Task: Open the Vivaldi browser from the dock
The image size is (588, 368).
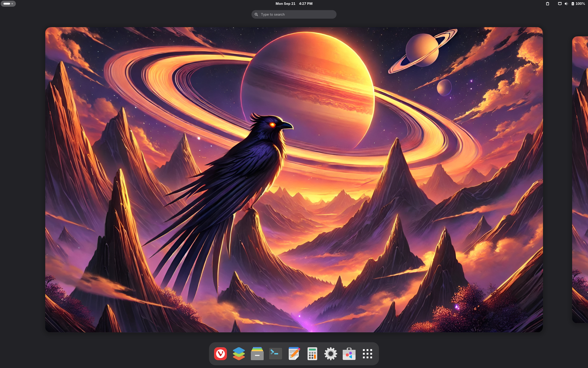Action: point(220,354)
